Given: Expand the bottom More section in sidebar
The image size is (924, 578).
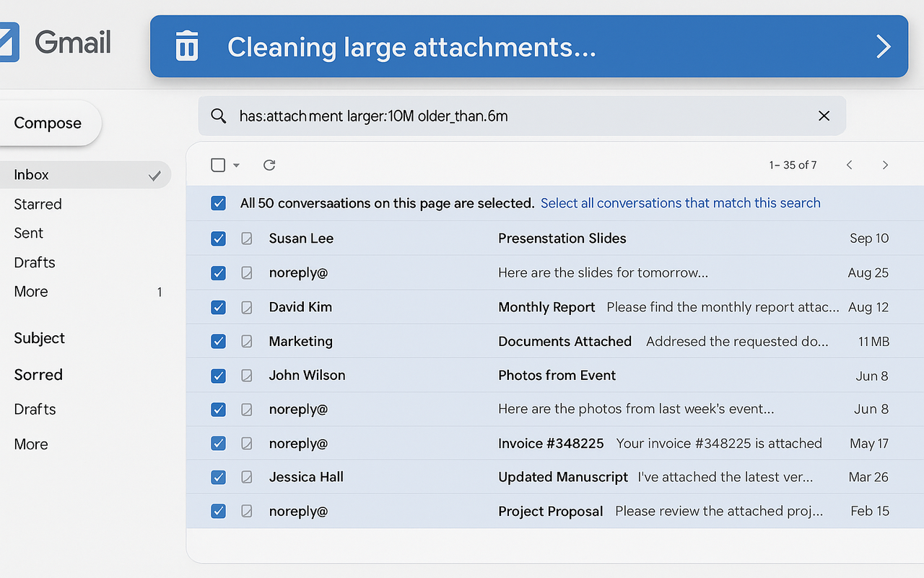Looking at the screenshot, I should pos(30,444).
